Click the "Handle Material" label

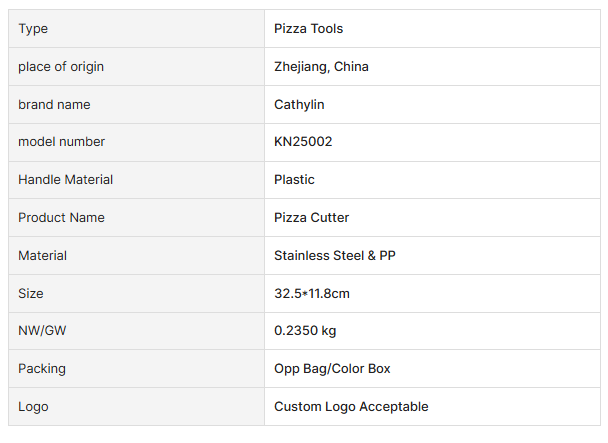65,180
